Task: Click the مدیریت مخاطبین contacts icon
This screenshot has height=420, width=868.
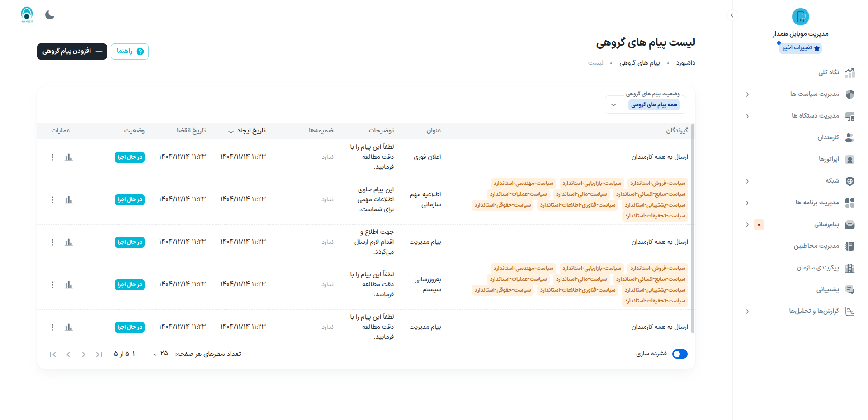Action: point(849,246)
